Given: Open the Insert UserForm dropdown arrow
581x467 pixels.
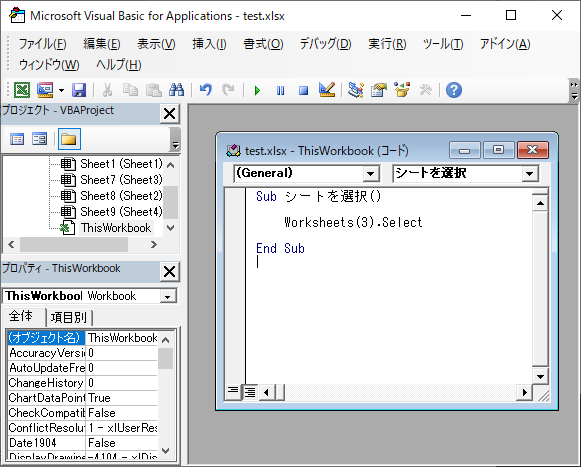Looking at the screenshot, I should pyautogui.click(x=61, y=90).
